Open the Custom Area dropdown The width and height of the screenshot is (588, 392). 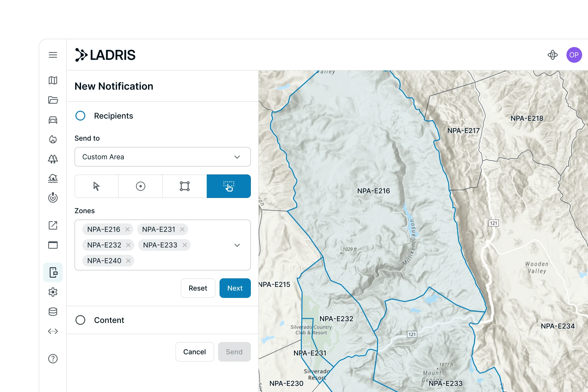162,157
